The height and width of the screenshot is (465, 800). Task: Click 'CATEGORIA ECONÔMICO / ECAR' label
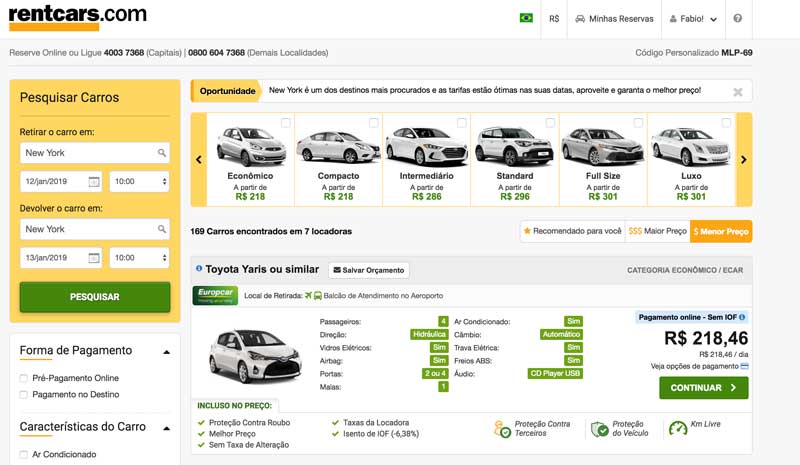(x=685, y=270)
